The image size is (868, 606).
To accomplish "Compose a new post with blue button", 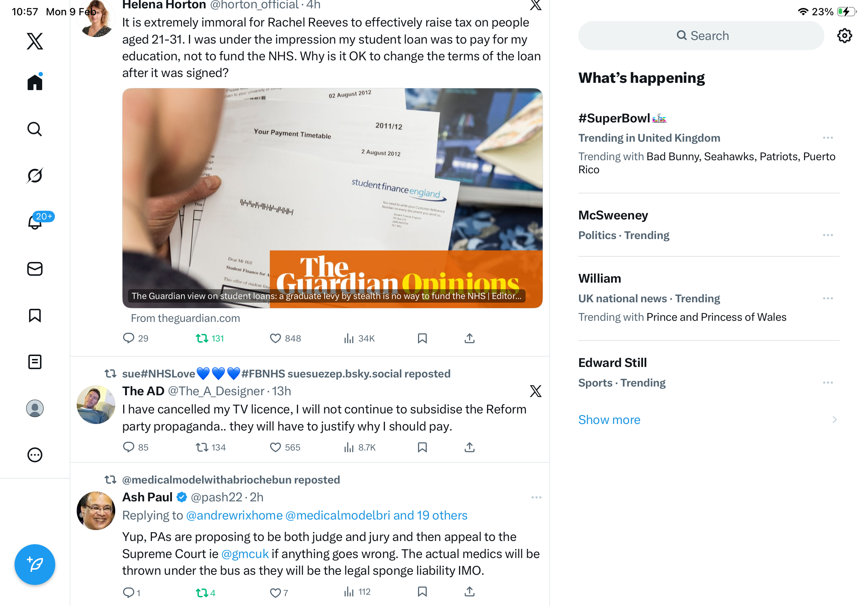I will (35, 565).
